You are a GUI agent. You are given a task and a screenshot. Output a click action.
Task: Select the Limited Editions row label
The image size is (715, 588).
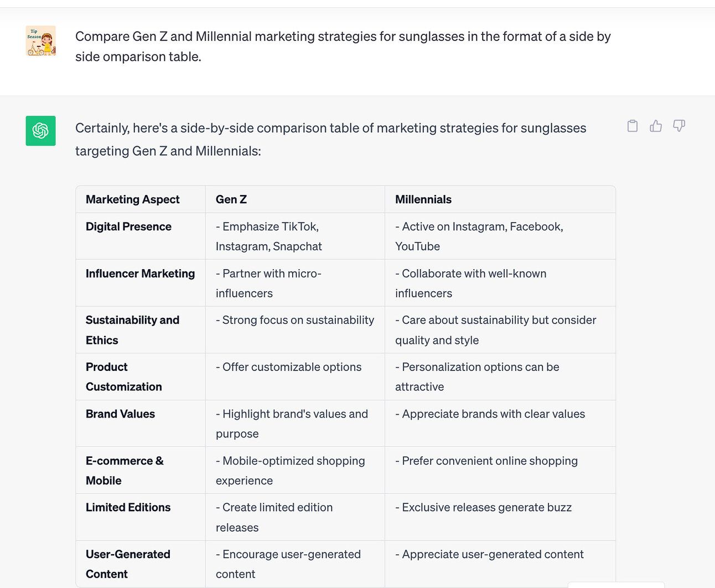128,508
